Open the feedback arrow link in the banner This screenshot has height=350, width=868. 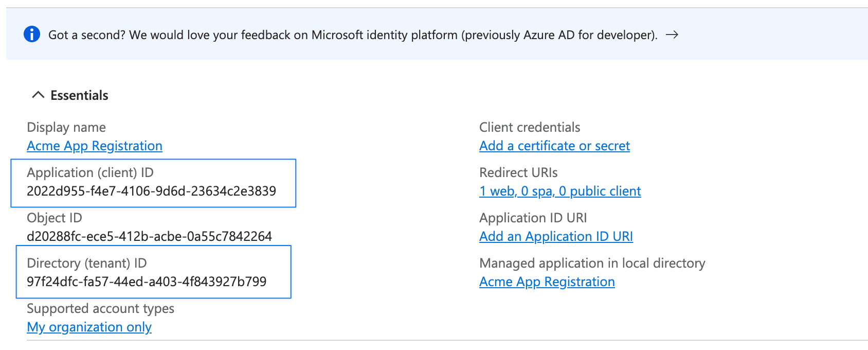[x=672, y=35]
